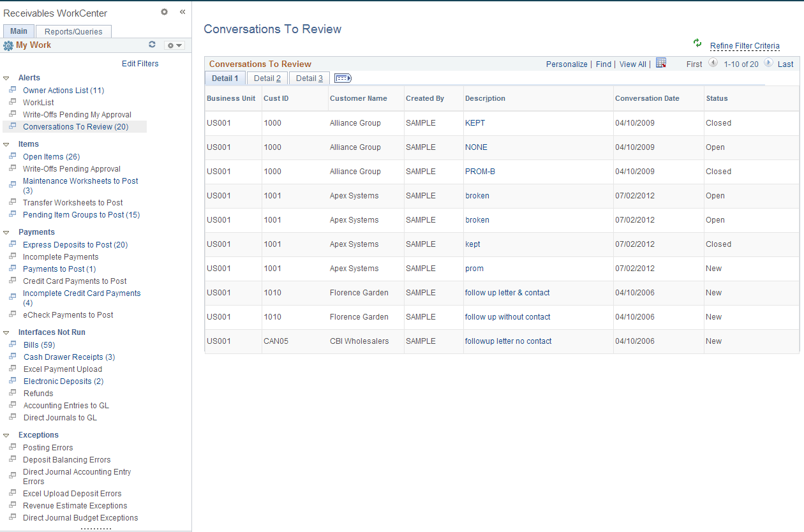Open the NONE conversation description link
This screenshot has height=532, width=804.
pyautogui.click(x=476, y=147)
